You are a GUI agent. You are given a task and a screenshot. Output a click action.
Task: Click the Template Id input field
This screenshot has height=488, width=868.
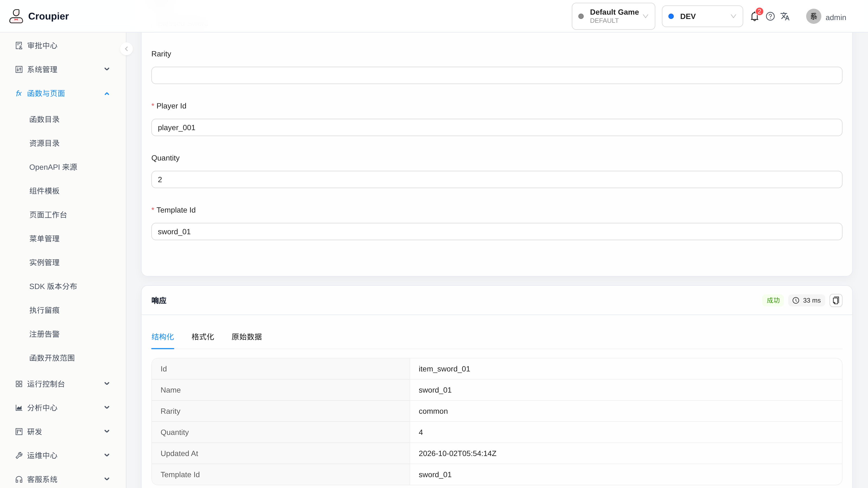[x=497, y=232]
